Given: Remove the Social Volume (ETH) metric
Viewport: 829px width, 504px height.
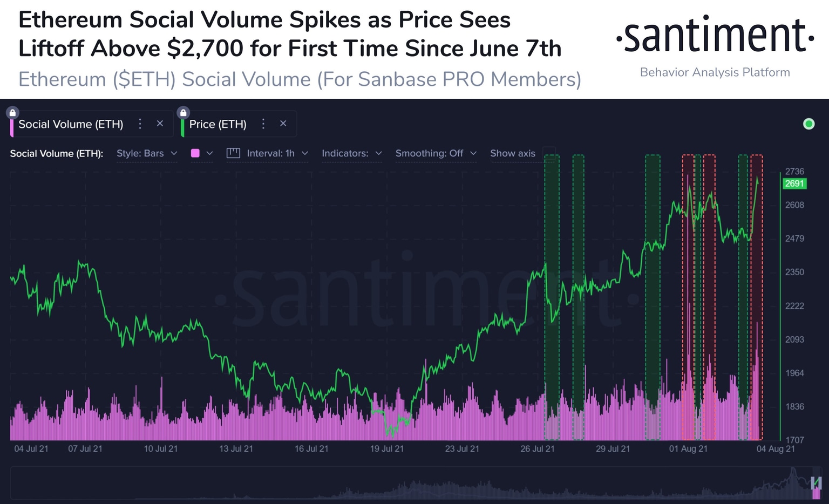Looking at the screenshot, I should click(160, 124).
